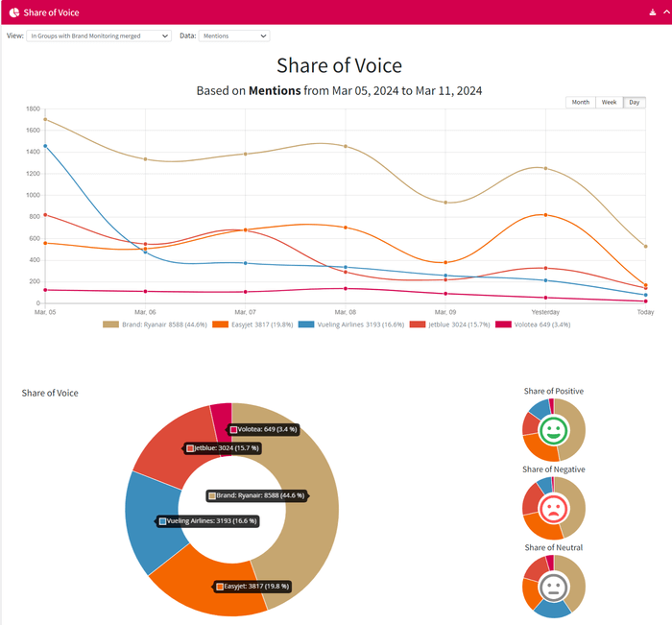
Task: Click Ryanair data point at Mar, 09
Action: pos(445,203)
